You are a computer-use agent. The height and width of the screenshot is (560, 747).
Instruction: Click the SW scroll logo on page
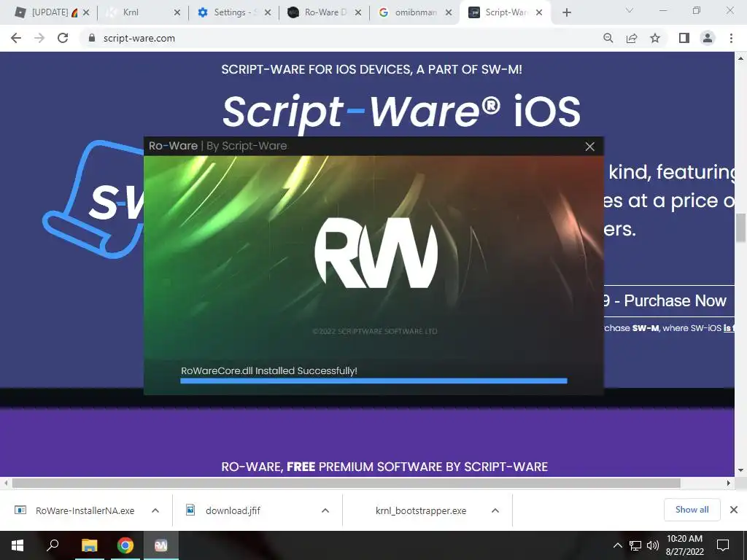(x=94, y=200)
